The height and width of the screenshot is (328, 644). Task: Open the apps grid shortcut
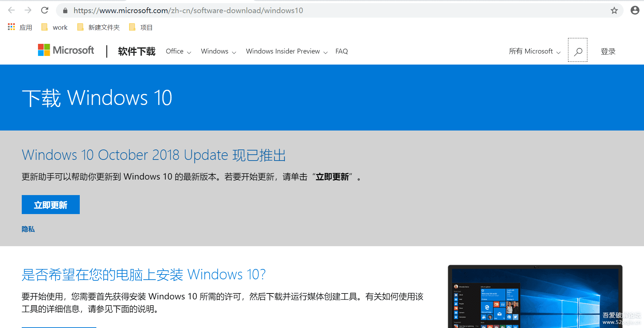coord(20,27)
